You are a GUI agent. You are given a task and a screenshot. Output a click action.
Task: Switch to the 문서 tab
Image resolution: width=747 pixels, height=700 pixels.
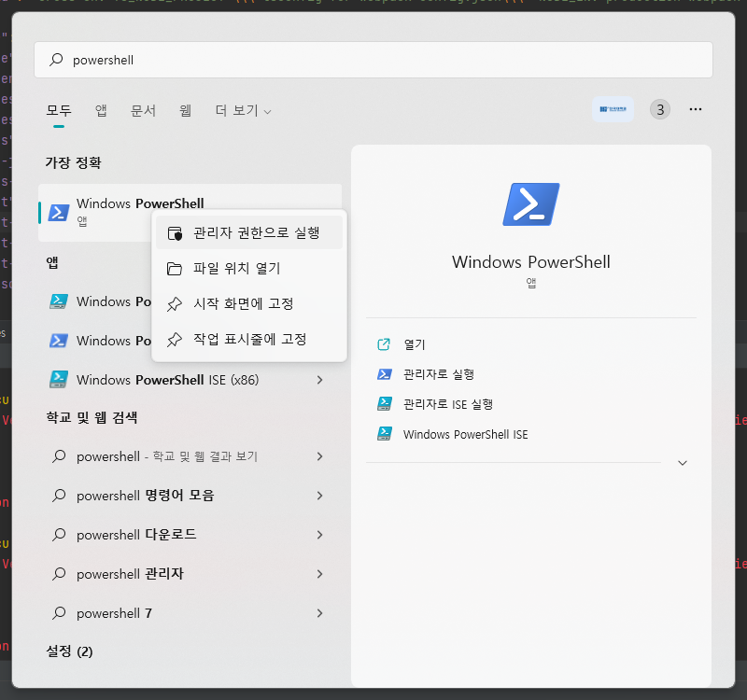pos(143,110)
